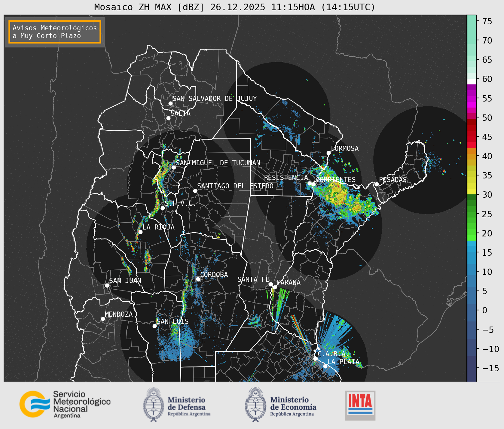Click the POSADAS label text

pyautogui.click(x=393, y=180)
